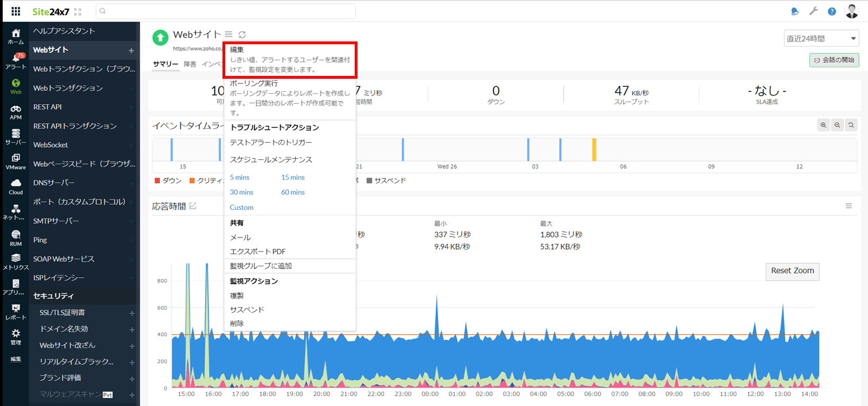Click the wrench tools icon in header

(x=813, y=12)
